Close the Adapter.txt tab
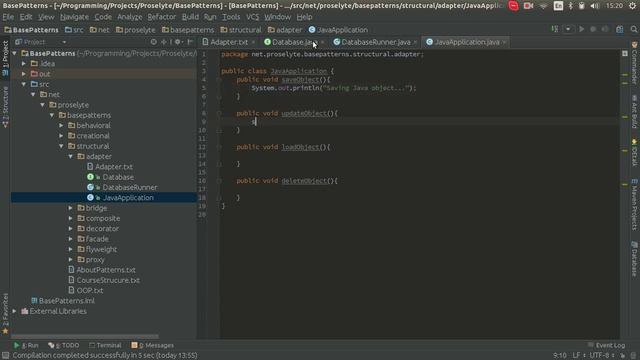This screenshot has width=640, height=360. pyautogui.click(x=253, y=42)
